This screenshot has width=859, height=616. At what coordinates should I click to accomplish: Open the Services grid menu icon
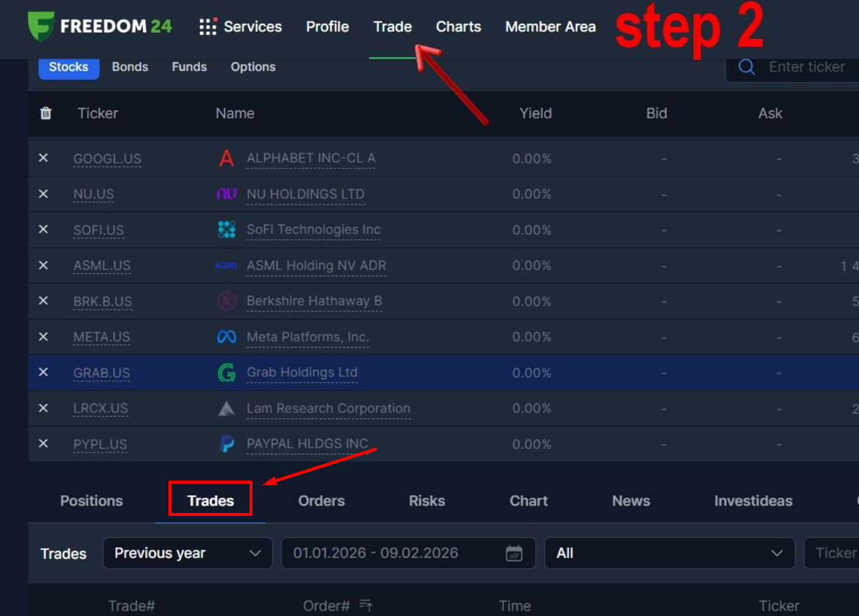click(207, 27)
